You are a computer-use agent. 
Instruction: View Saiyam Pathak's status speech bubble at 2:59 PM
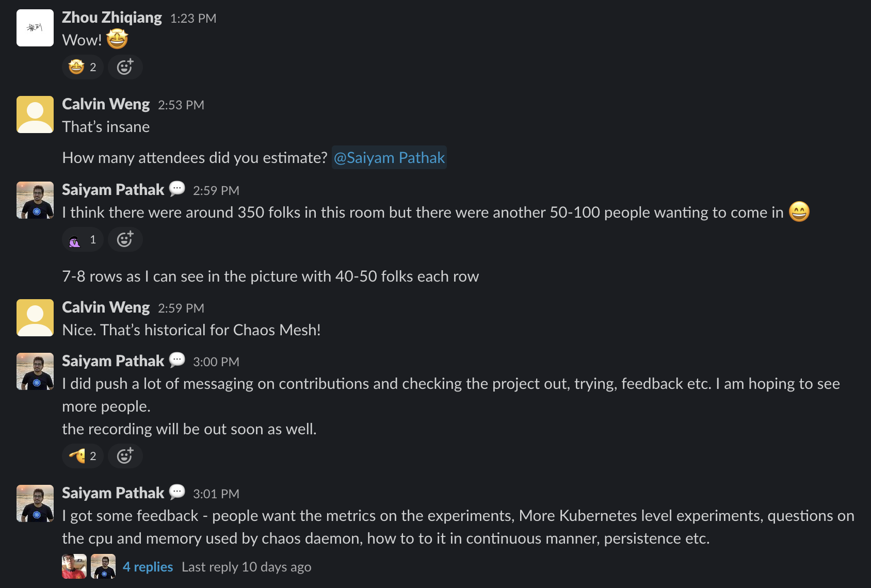[x=177, y=189]
